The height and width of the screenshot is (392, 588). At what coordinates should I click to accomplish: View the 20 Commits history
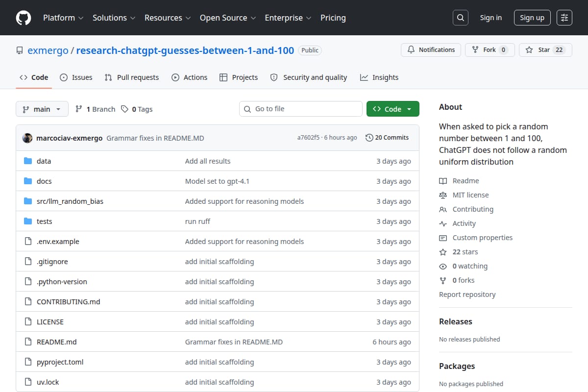point(387,138)
